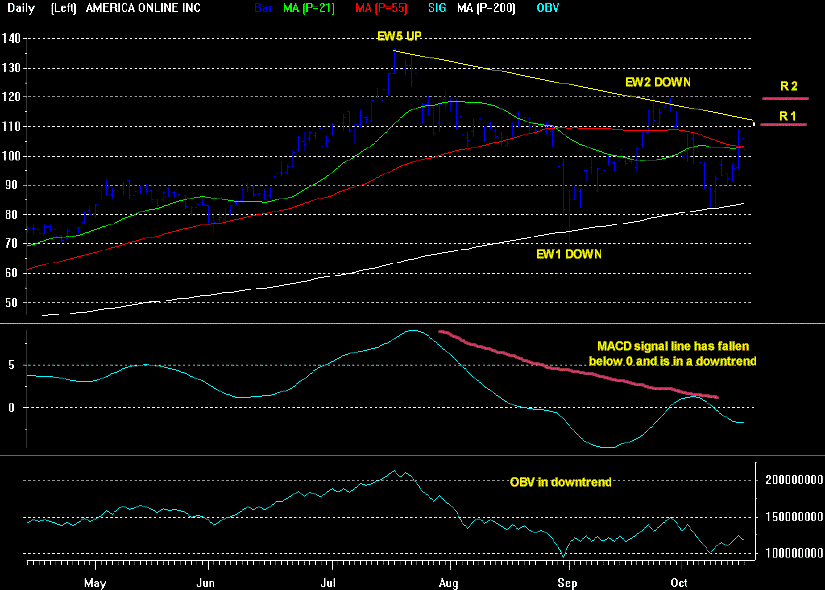Click the 120 price axis label
The image size is (825, 590).
point(11,97)
